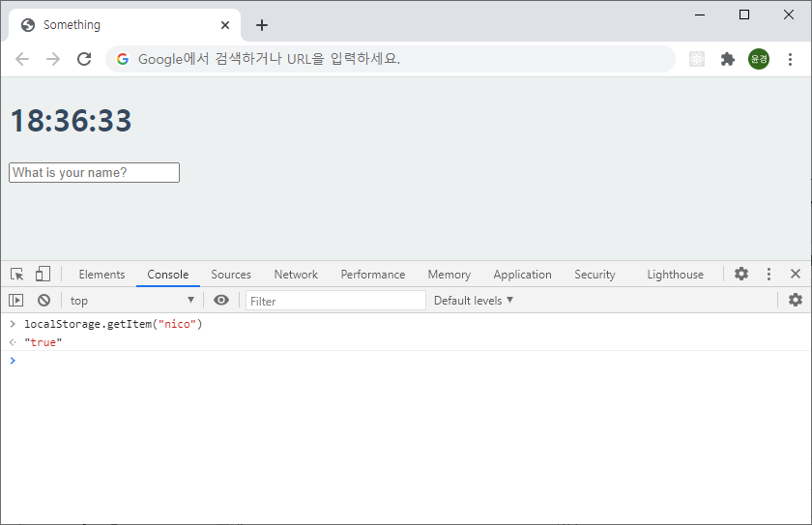
Task: Open the 'top' JavaScript context dropdown
Action: 132,301
